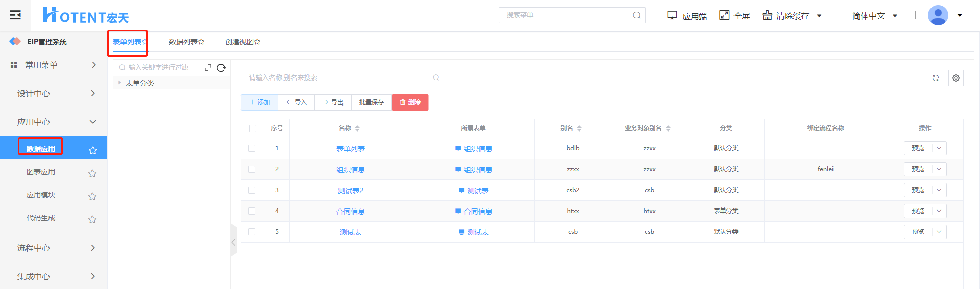
Task: Open the user avatar profile icon
Action: tap(938, 15)
